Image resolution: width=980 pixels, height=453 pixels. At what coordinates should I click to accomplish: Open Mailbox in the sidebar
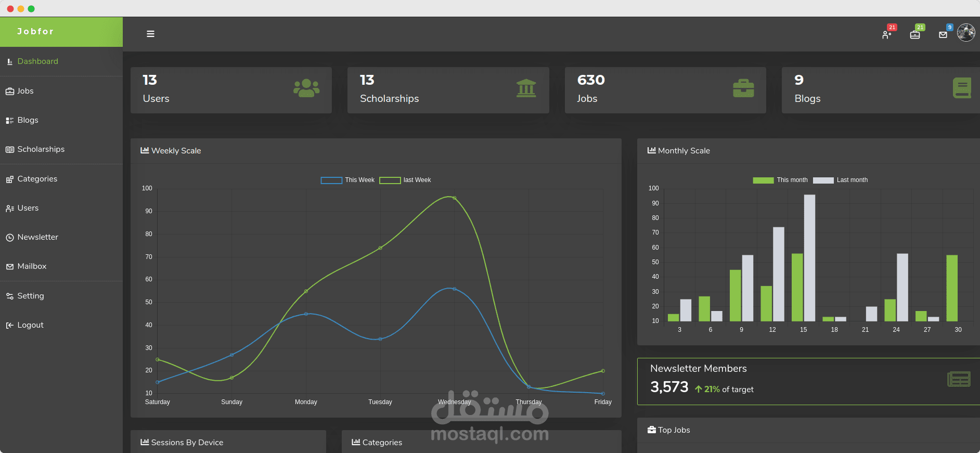pyautogui.click(x=61, y=266)
